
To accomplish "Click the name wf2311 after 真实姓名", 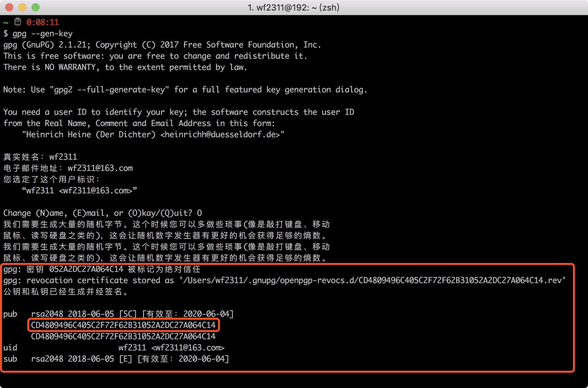I will [63, 157].
